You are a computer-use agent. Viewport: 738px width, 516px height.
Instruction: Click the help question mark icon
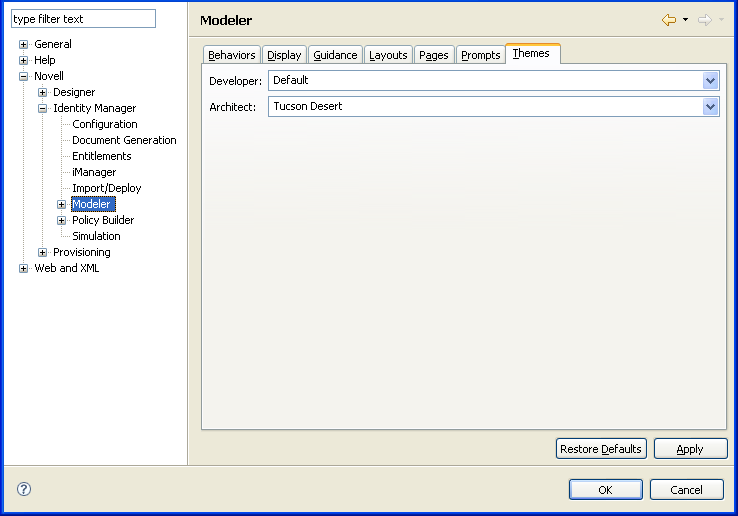point(24,489)
